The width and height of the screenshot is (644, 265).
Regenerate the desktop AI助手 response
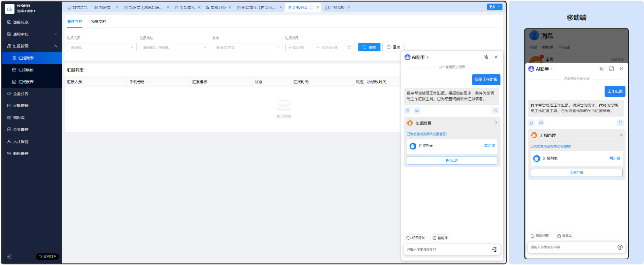point(495,111)
